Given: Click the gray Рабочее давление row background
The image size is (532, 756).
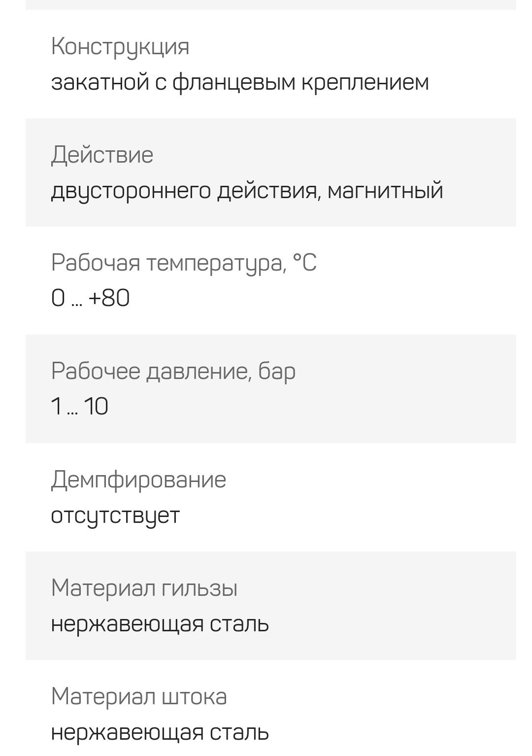Looking at the screenshot, I should click(271, 389).
